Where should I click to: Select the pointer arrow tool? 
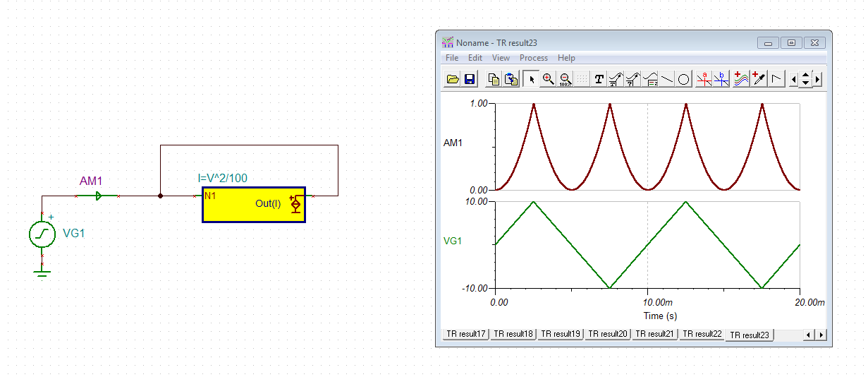(x=532, y=79)
